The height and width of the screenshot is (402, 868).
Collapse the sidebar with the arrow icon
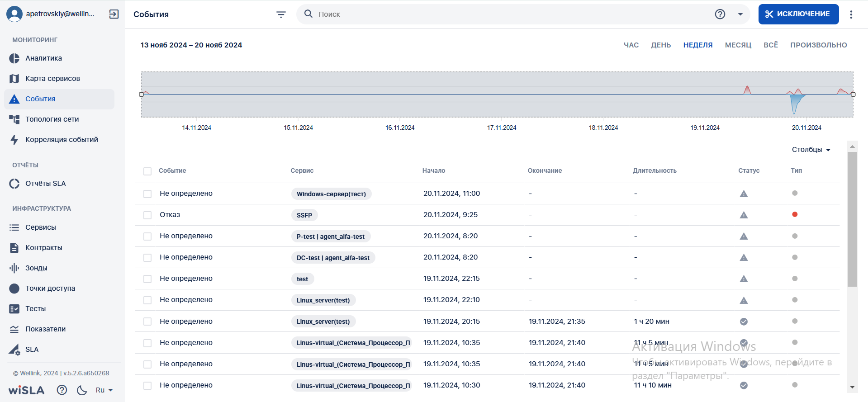tap(114, 14)
